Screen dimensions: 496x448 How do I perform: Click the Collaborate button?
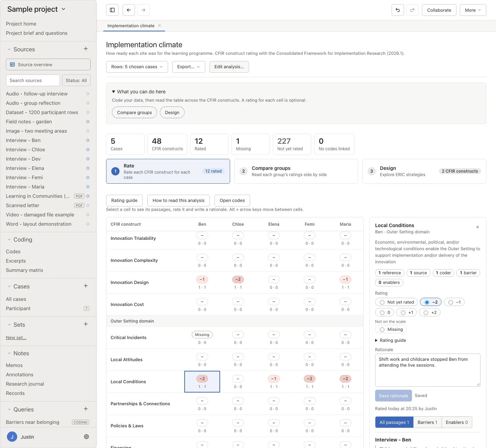(439, 10)
